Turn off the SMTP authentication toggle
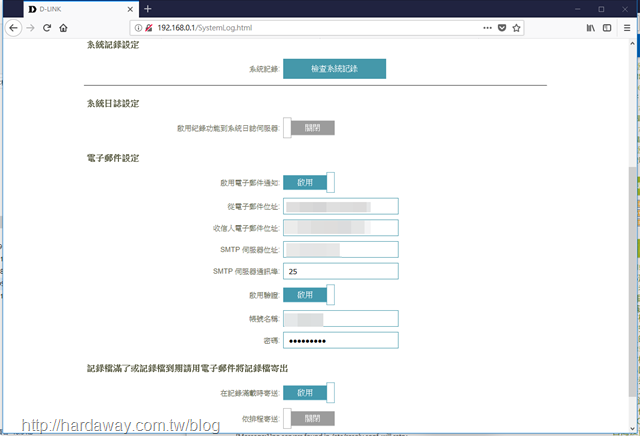Image resolution: width=640 pixels, height=436 pixels. [x=309, y=294]
